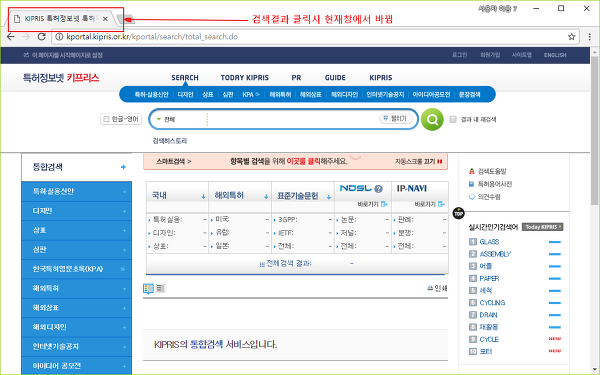Click popular keyword DRAIN

(488, 315)
